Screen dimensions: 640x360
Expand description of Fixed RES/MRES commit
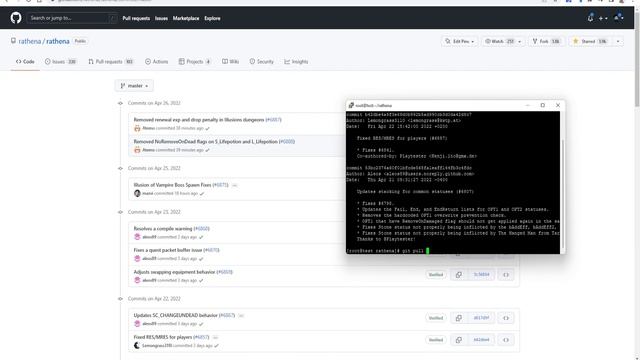(x=216, y=338)
